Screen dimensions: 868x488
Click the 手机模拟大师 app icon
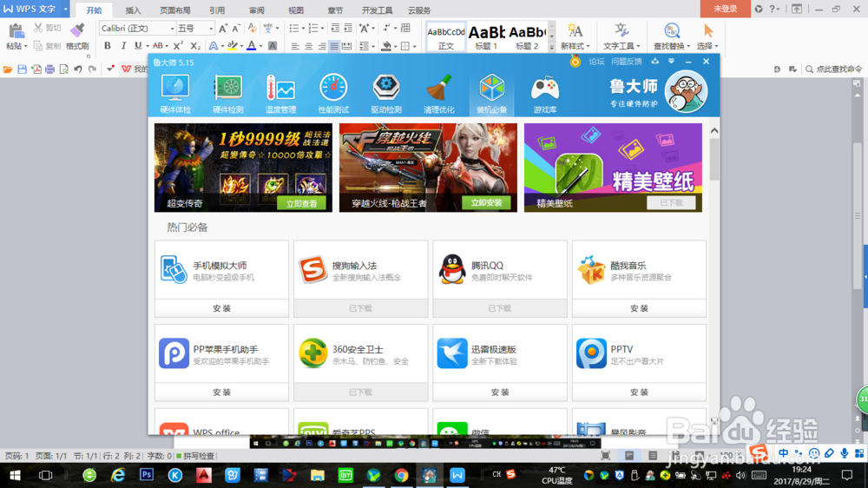174,269
